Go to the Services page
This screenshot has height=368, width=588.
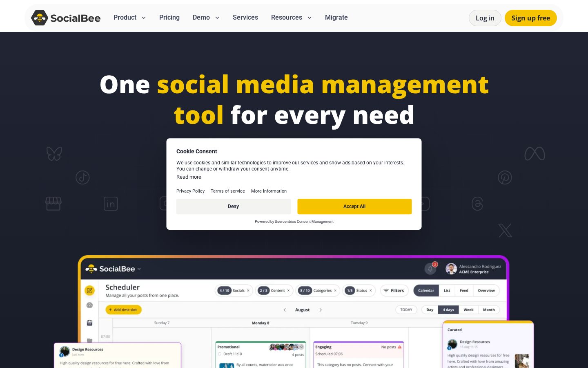pos(245,18)
